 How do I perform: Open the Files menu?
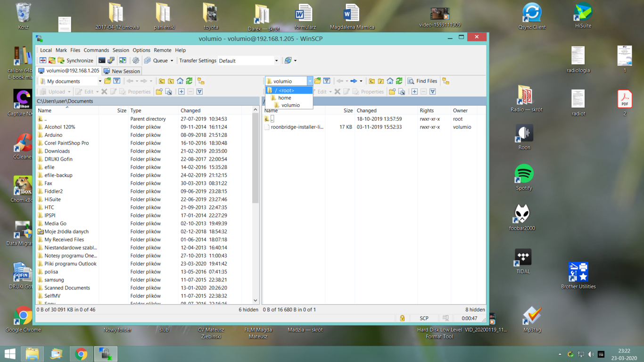(75, 50)
